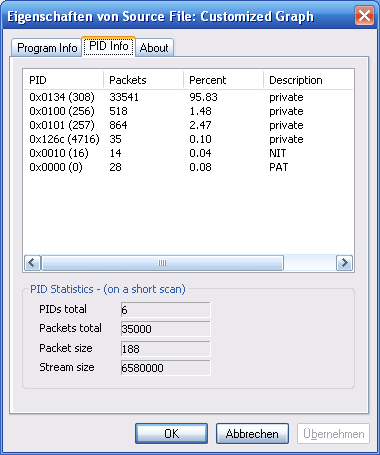This screenshot has height=455, width=380.
Task: Click the PID Statistics group title
Action: [108, 289]
